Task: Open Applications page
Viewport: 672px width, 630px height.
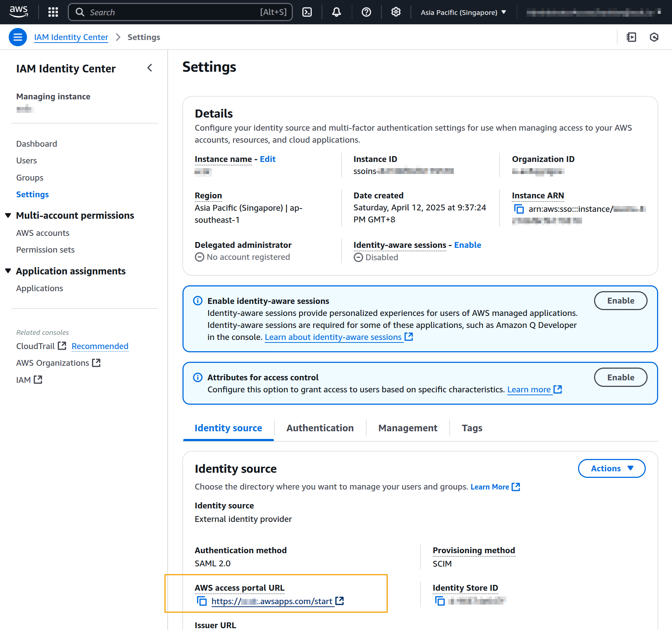Action: pyautogui.click(x=39, y=288)
